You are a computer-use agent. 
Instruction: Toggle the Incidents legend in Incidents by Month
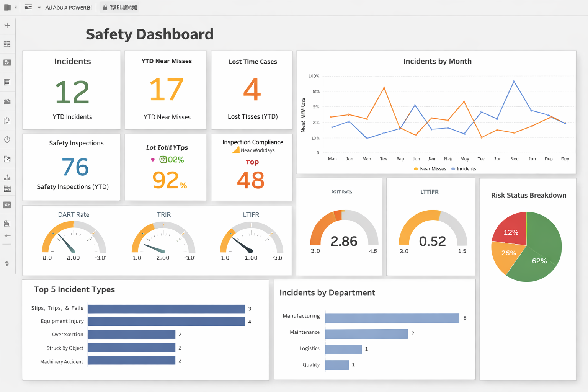point(464,168)
